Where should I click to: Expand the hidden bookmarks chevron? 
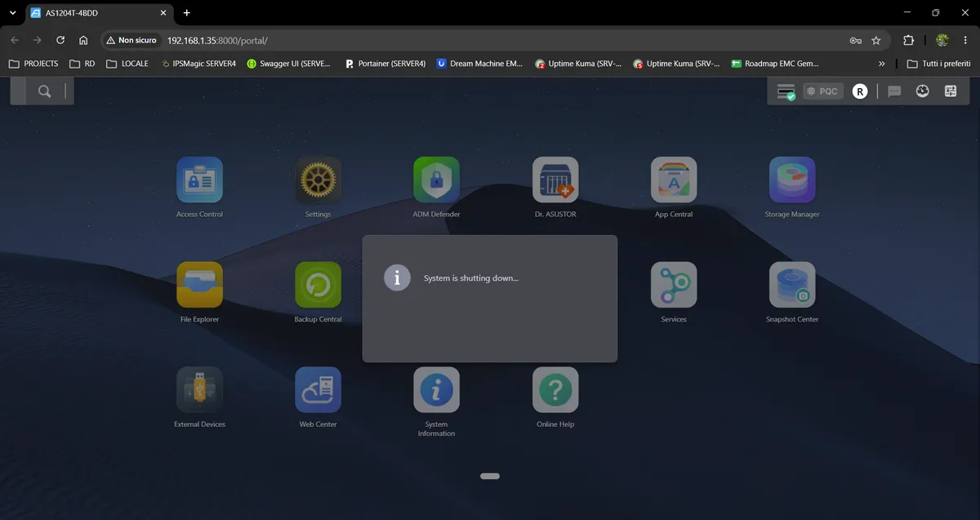point(881,64)
